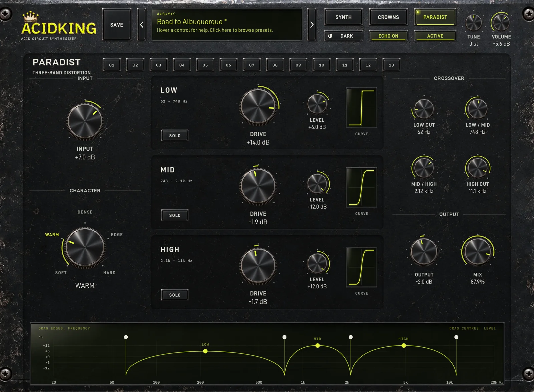Toggle the Paradist Active button

pos(435,36)
